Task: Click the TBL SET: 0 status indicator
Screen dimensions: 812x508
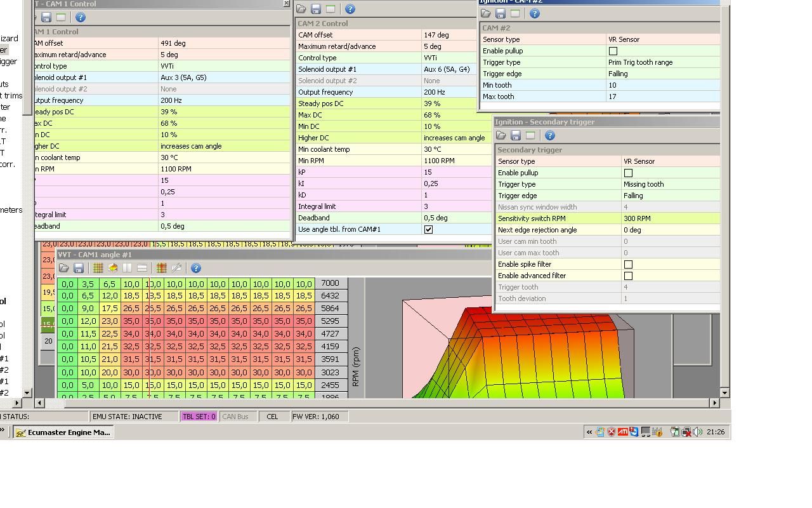Action: click(199, 417)
